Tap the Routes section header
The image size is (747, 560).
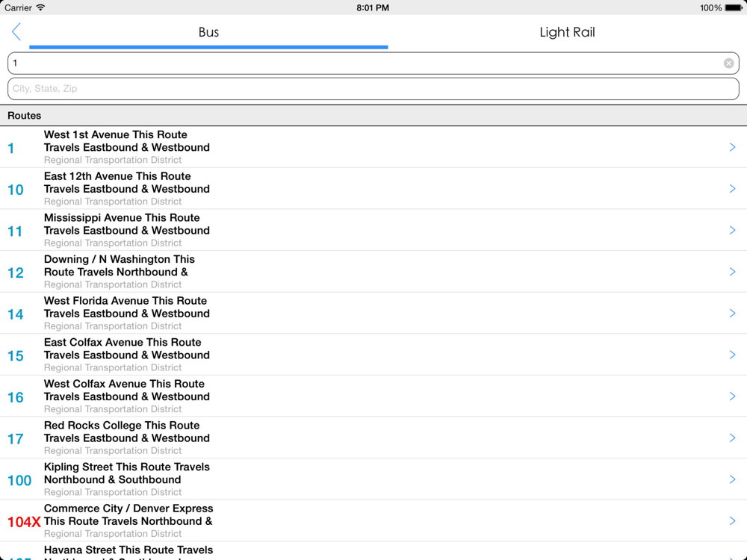pos(373,116)
